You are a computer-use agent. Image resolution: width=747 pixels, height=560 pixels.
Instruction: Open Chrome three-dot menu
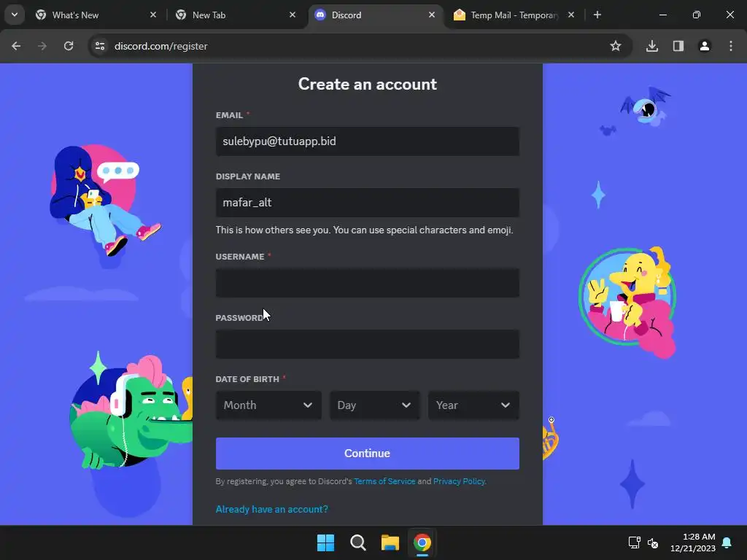(x=731, y=46)
